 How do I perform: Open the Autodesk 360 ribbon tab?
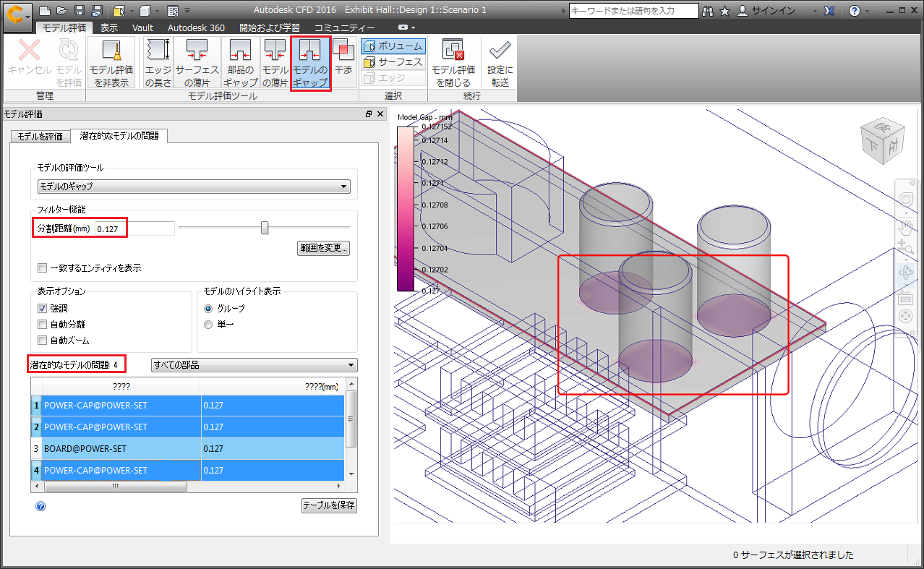pos(196,27)
